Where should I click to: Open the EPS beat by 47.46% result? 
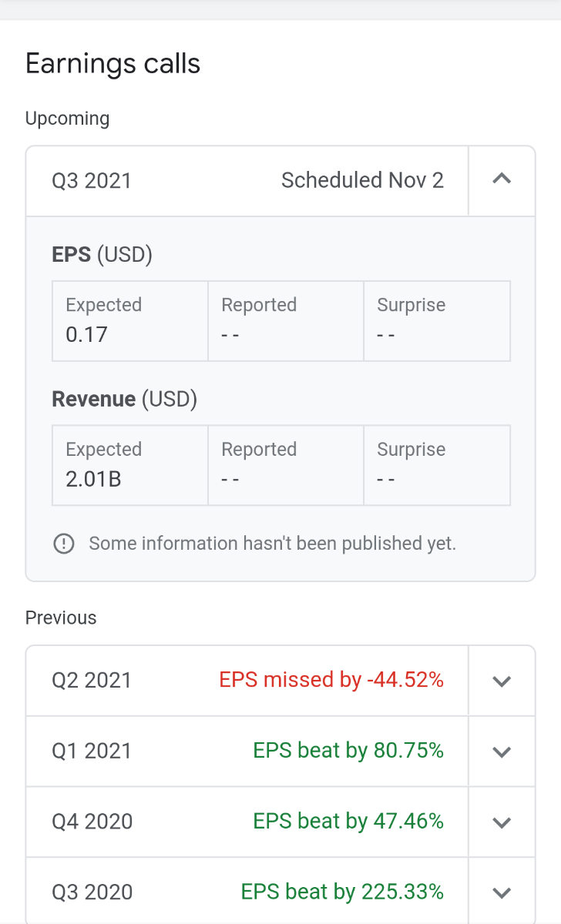pos(348,822)
